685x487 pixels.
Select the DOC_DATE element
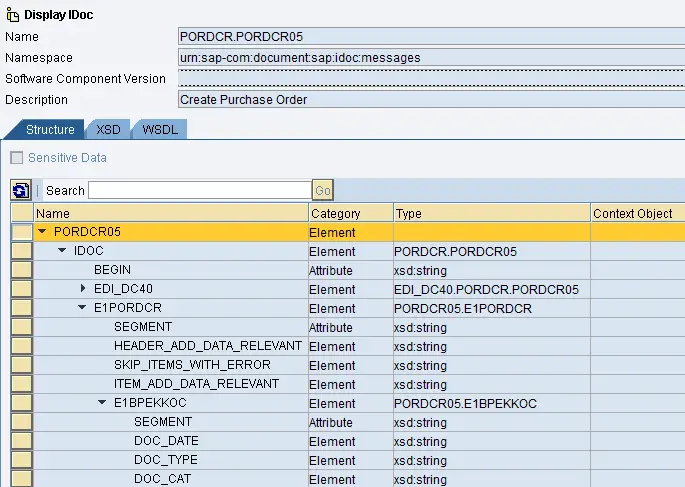[166, 441]
